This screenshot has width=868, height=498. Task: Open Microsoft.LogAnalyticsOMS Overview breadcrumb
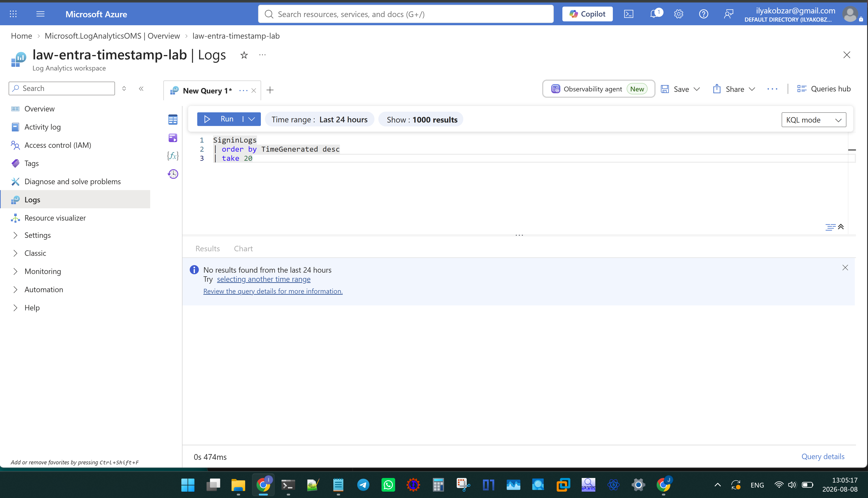pyautogui.click(x=112, y=36)
